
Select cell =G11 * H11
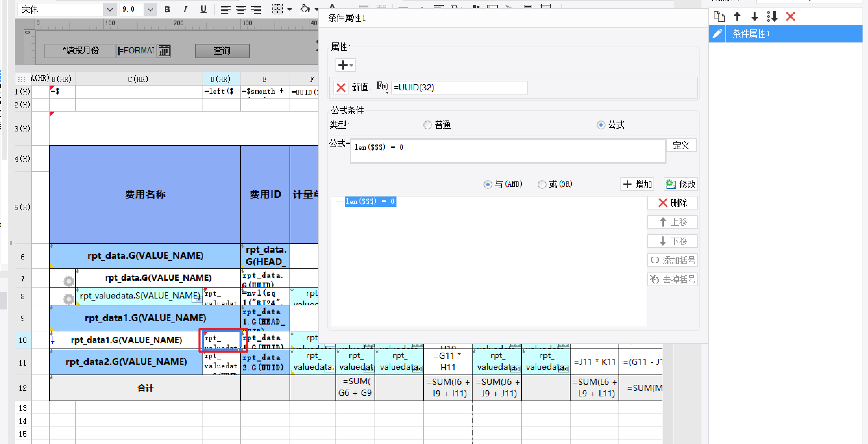(448, 362)
